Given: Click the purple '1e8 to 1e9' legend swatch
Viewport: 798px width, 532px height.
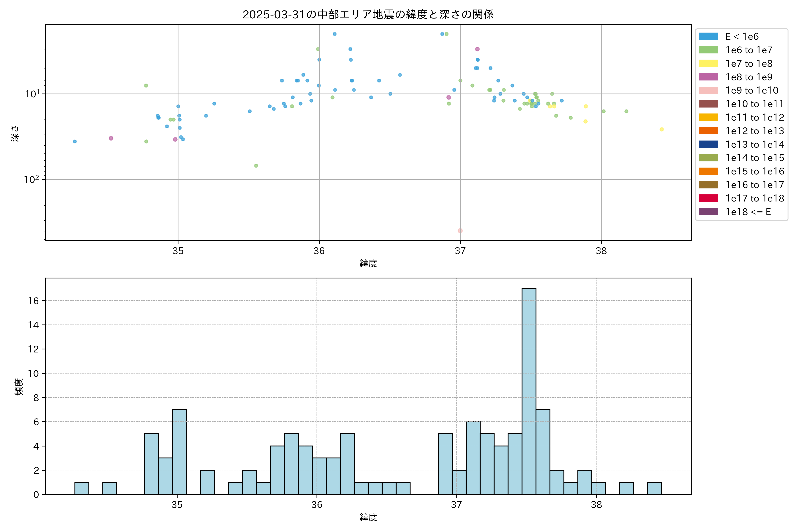Looking at the screenshot, I should [708, 77].
